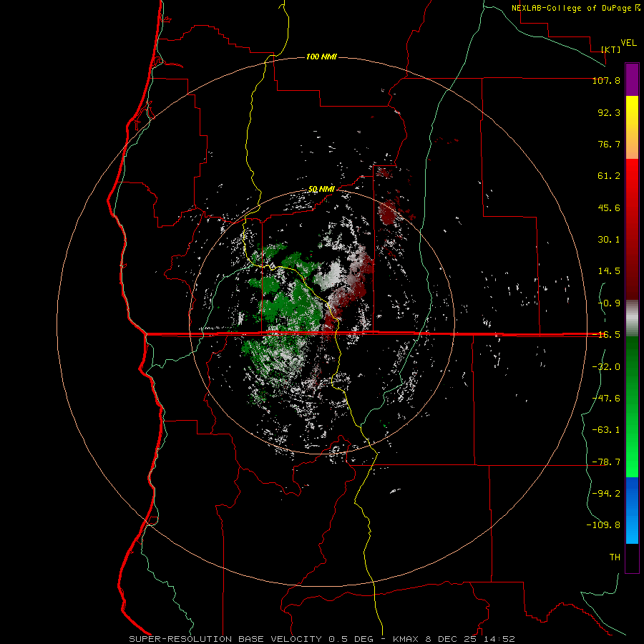This screenshot has width=644, height=644.
Task: Click the yellow-orange segment of the color bar
Action: pyautogui.click(x=632, y=127)
